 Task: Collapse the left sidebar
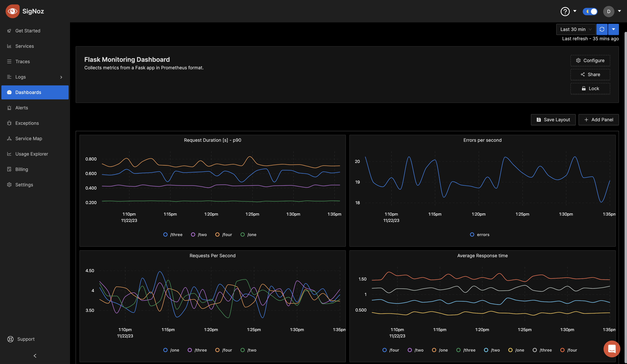coord(35,356)
